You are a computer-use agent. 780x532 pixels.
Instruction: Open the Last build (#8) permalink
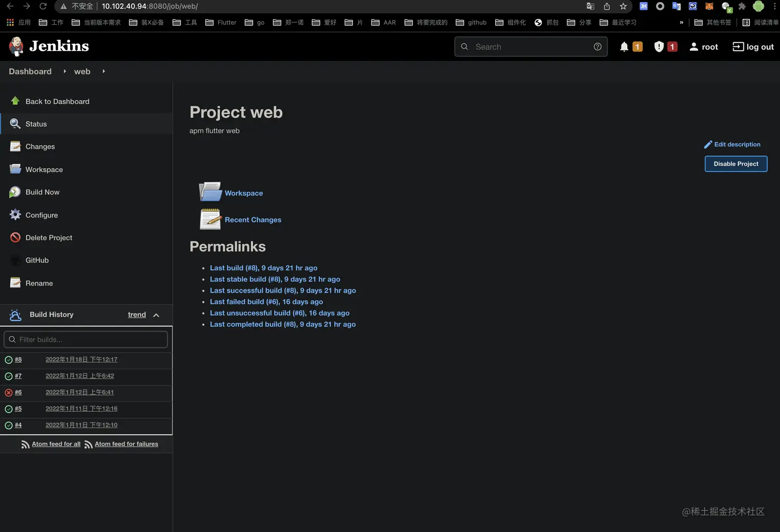[264, 268]
